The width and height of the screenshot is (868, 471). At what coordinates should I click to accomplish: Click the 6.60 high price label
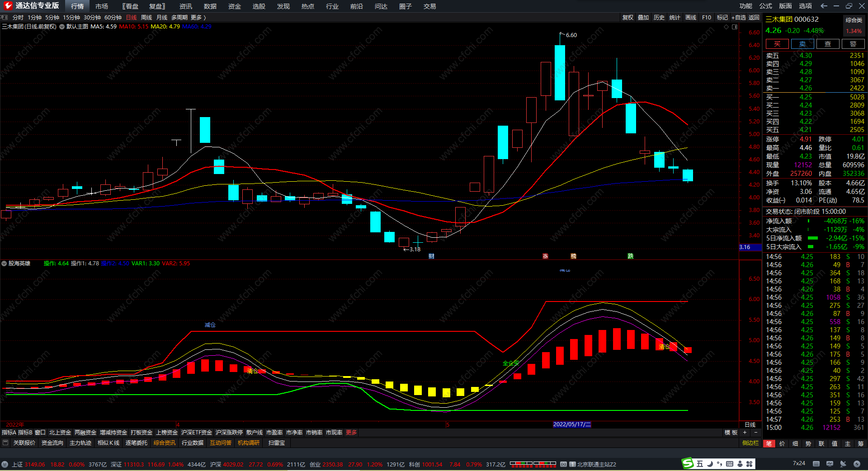click(x=571, y=35)
